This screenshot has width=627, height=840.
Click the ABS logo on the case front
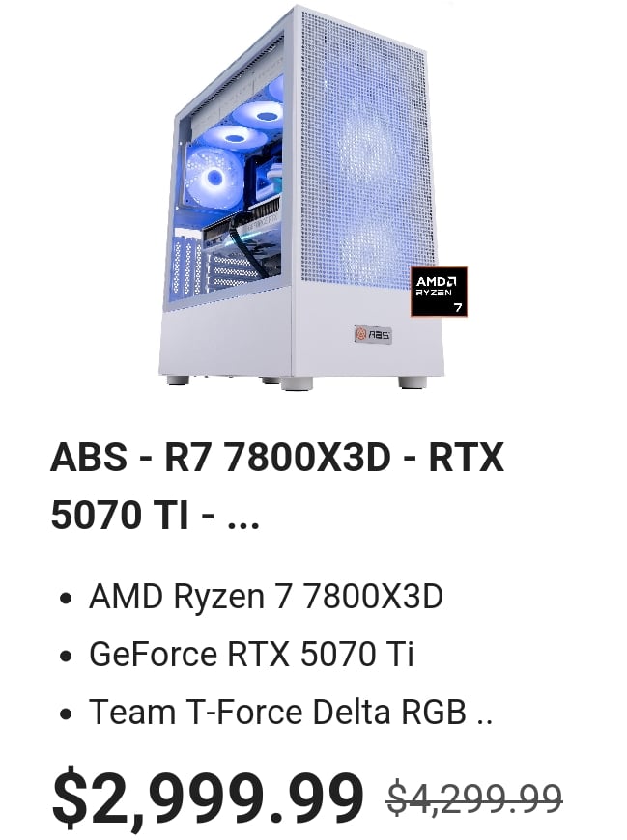[x=373, y=334]
